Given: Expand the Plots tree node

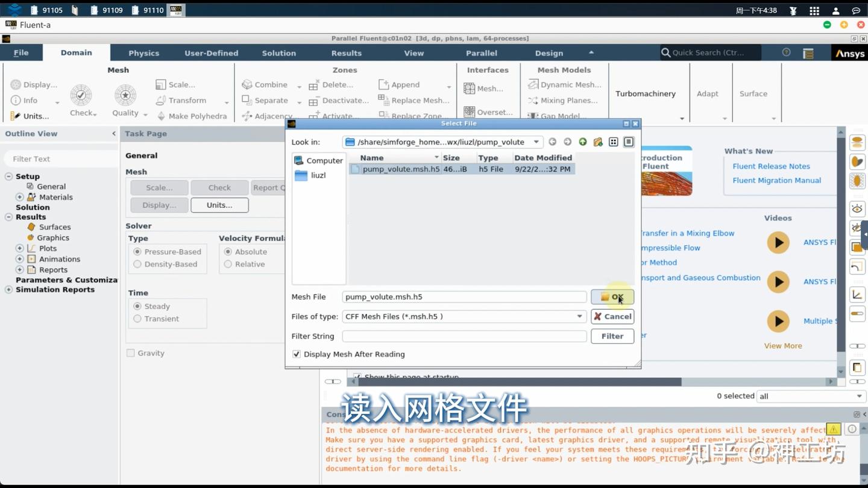Looking at the screenshot, I should pyautogui.click(x=20, y=248).
